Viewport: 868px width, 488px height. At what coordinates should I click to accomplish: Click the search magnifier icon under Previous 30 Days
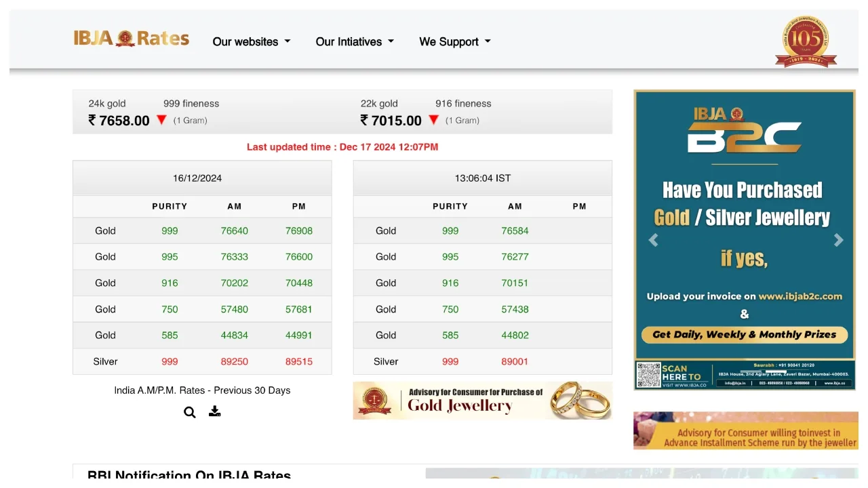click(190, 412)
